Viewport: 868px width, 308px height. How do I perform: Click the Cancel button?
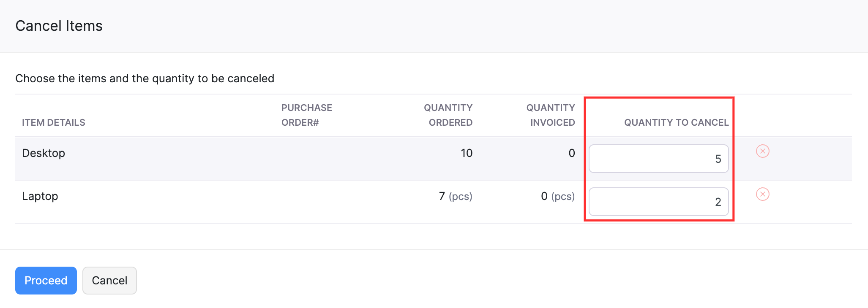click(109, 280)
